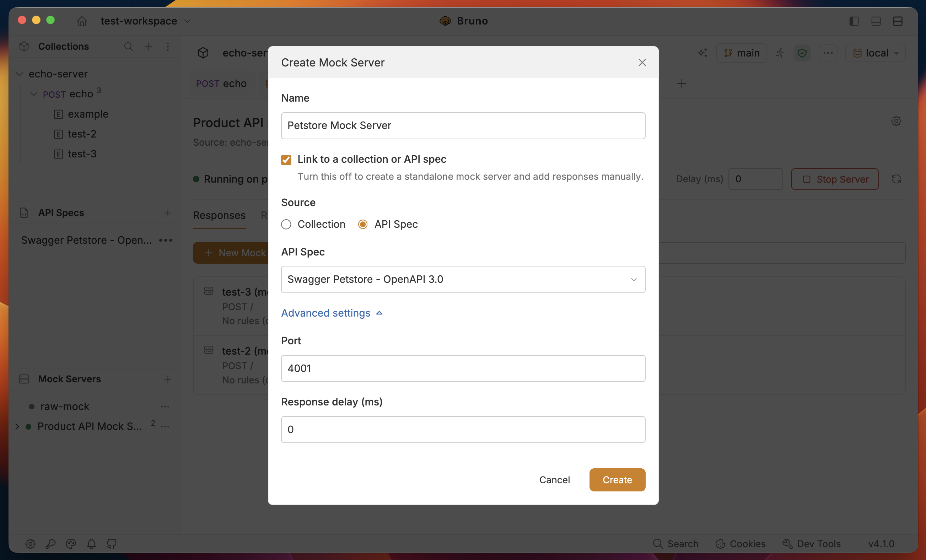This screenshot has height=560, width=926.
Task: Click New Mock button
Action: click(x=231, y=253)
